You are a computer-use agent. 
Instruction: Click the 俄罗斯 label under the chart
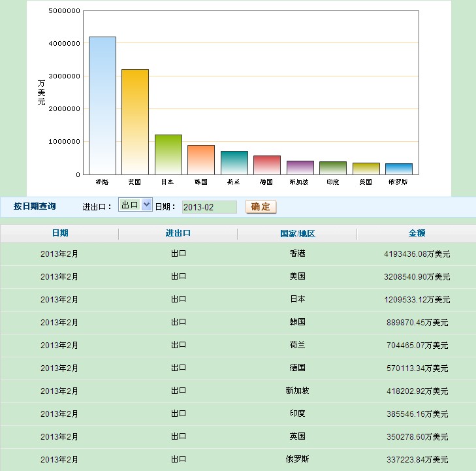398,182
